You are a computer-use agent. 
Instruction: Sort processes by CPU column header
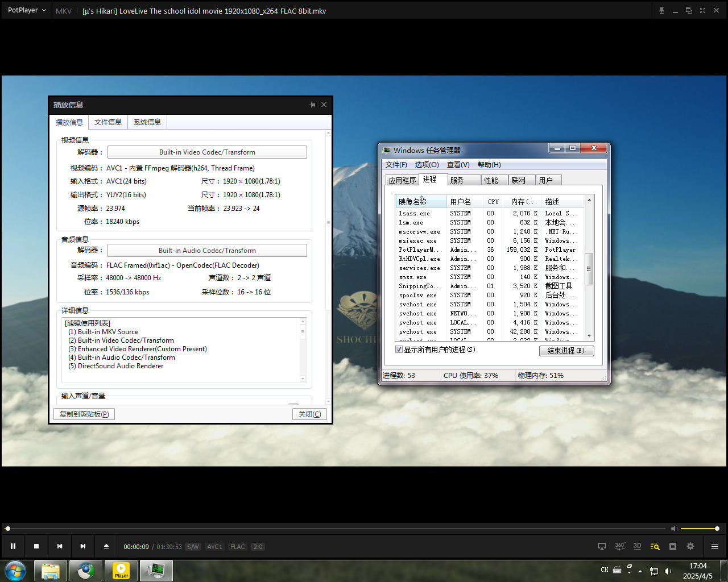(x=493, y=202)
